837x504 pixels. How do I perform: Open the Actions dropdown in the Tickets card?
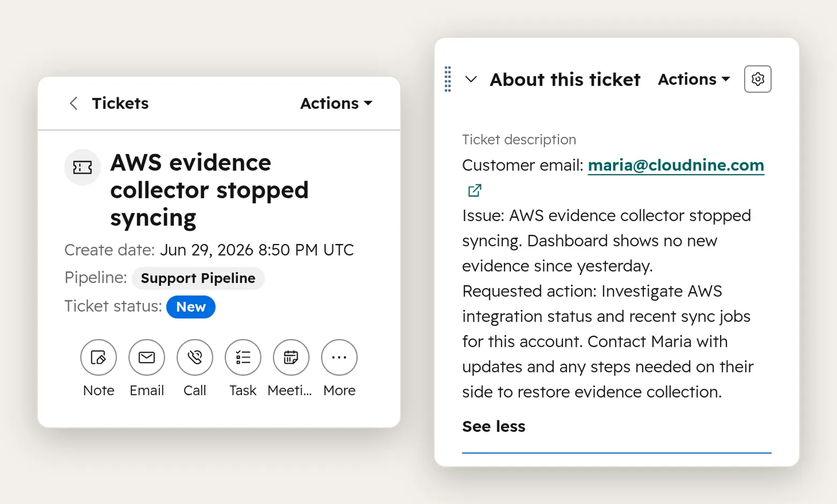(x=336, y=103)
